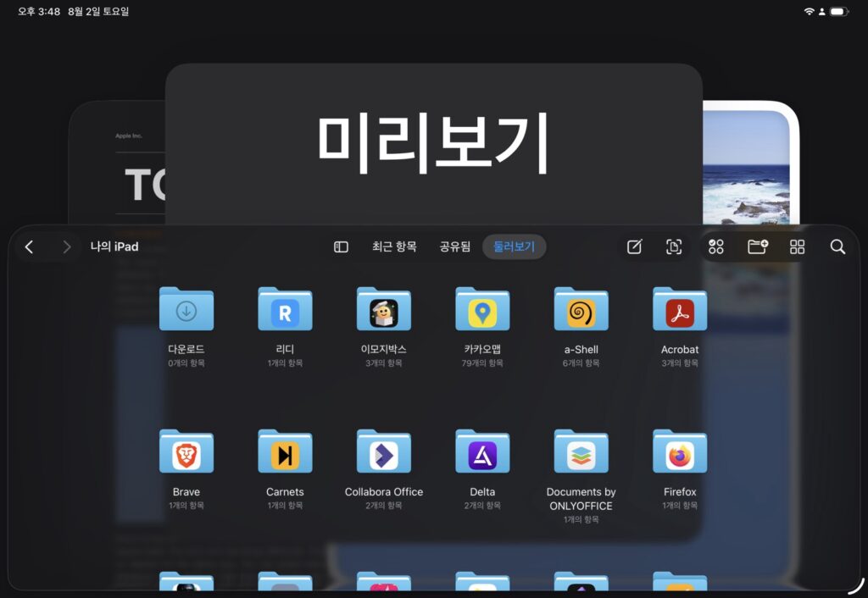Open the Collabora Office folder
Screen dimensions: 868x598
point(384,451)
